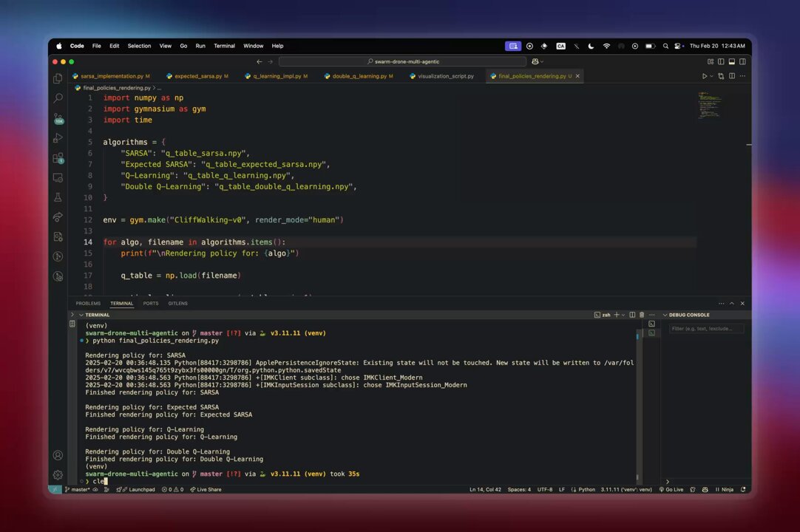Maximize the panel with the up chevron
This screenshot has height=532, width=800.
pos(732,304)
